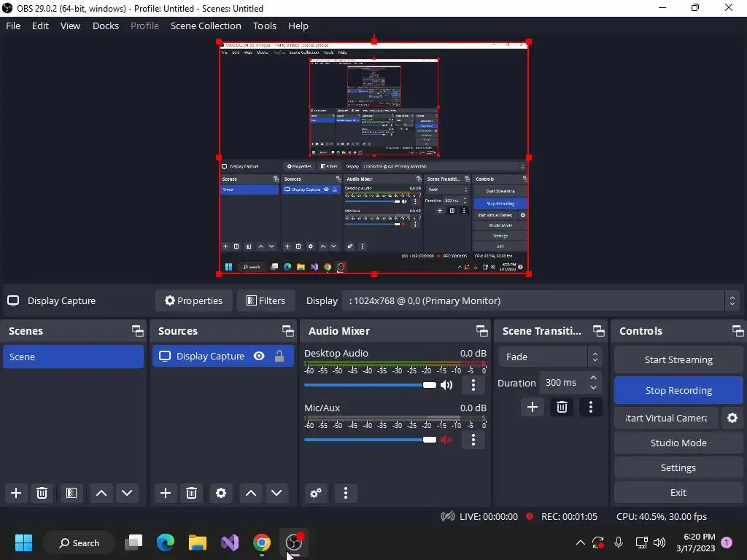Add a new source with plus icon

tap(166, 493)
